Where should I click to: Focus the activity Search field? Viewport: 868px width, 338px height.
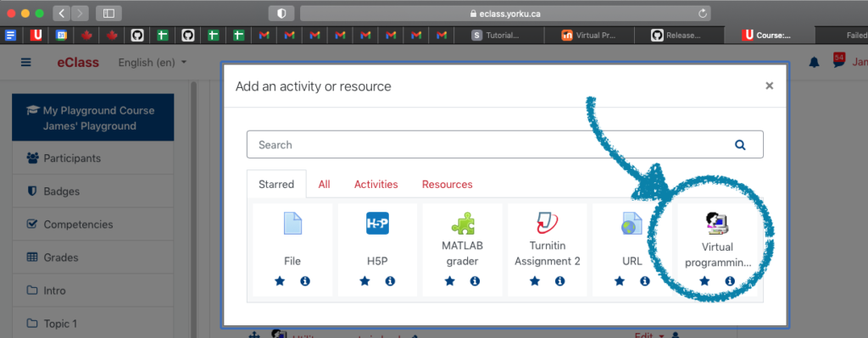505,145
